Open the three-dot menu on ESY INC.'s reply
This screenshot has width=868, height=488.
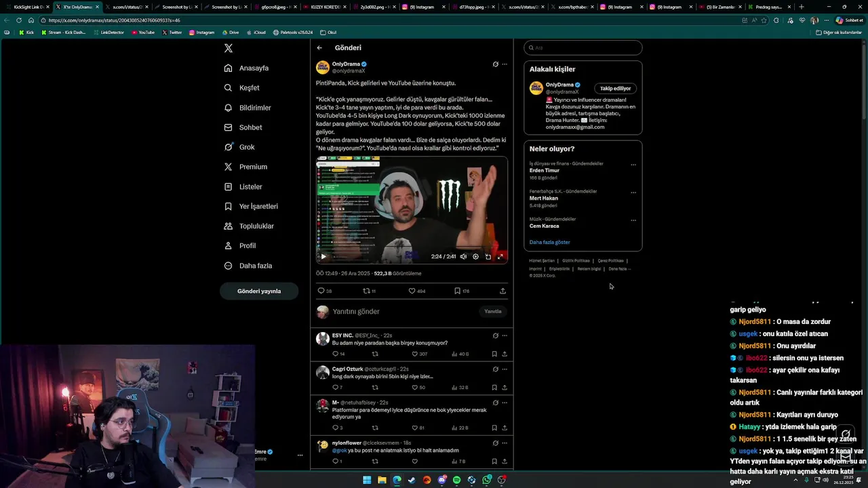click(505, 335)
